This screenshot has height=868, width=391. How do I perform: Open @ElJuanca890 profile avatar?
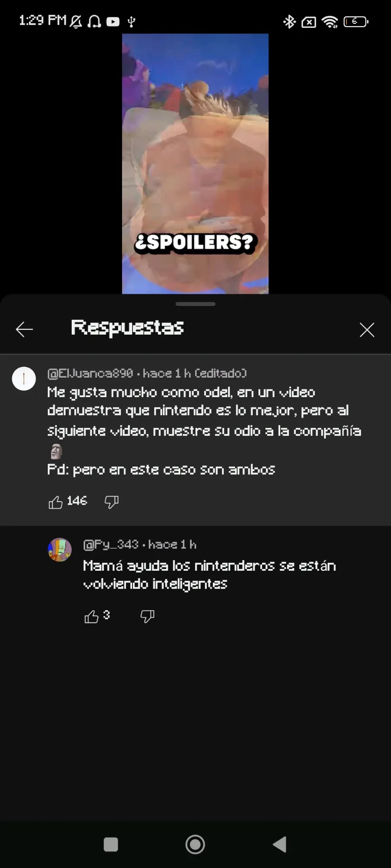pyautogui.click(x=24, y=378)
